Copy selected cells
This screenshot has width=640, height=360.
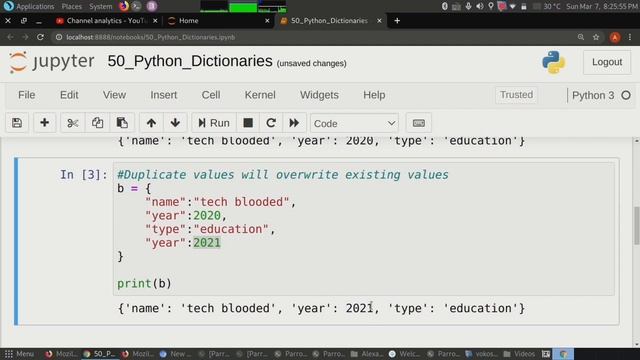click(x=97, y=123)
